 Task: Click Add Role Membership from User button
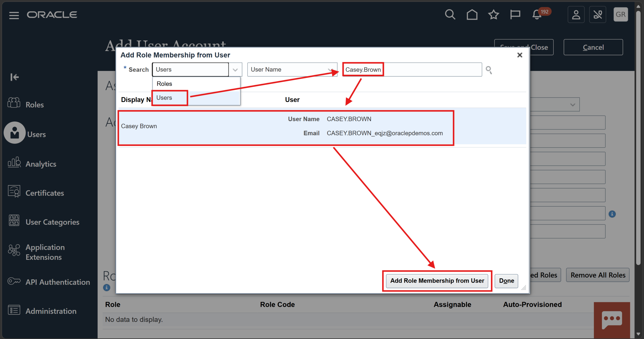[x=437, y=281]
